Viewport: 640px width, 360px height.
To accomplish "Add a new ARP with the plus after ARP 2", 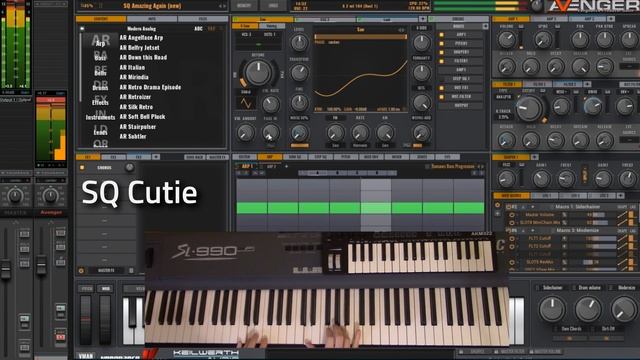I will pyautogui.click(x=287, y=167).
